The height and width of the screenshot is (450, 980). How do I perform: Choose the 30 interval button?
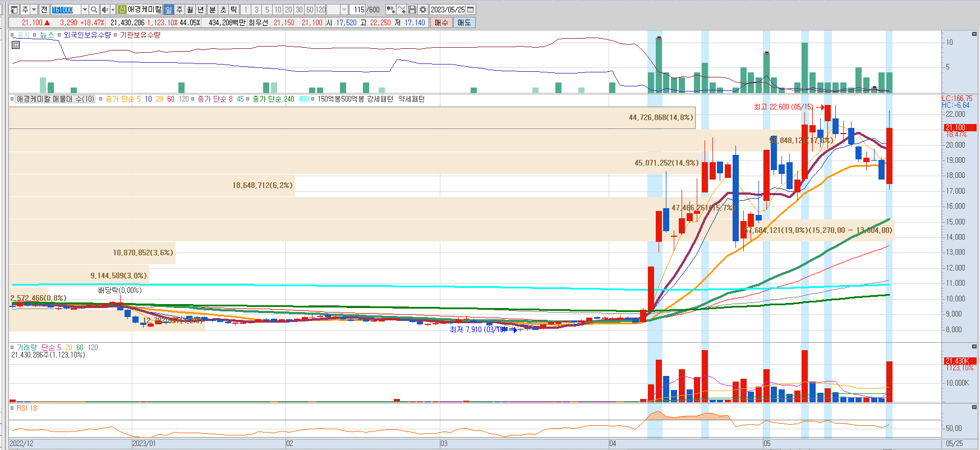click(x=299, y=10)
